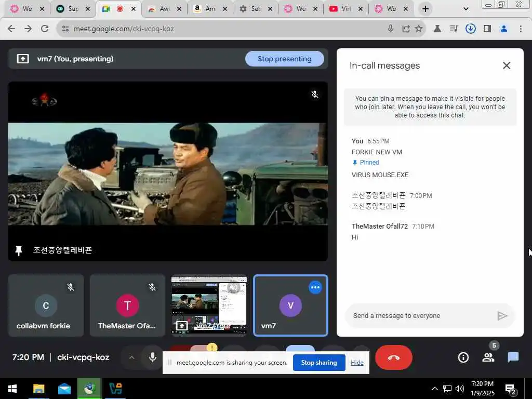Open more options on vm7 tile

pos(315,287)
